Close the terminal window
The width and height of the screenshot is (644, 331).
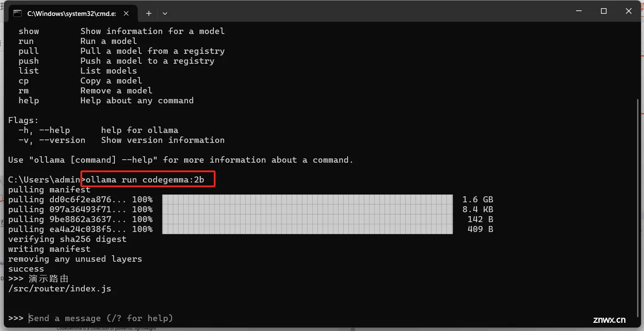[x=629, y=11]
